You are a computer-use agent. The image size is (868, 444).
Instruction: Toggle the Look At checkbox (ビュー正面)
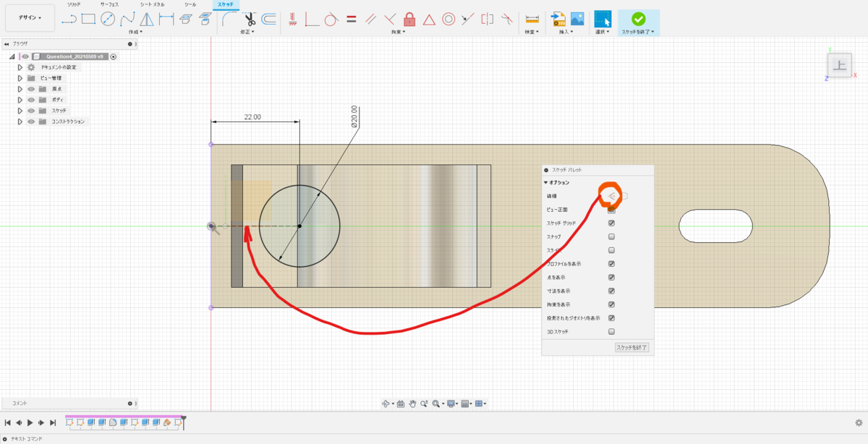tap(611, 210)
